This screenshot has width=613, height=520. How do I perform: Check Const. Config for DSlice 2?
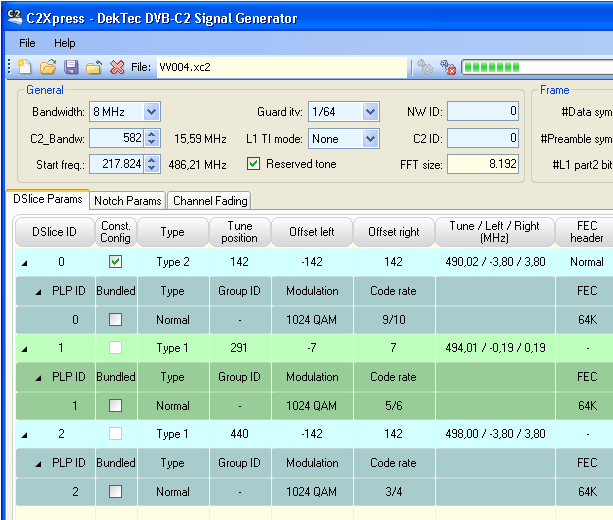point(115,434)
